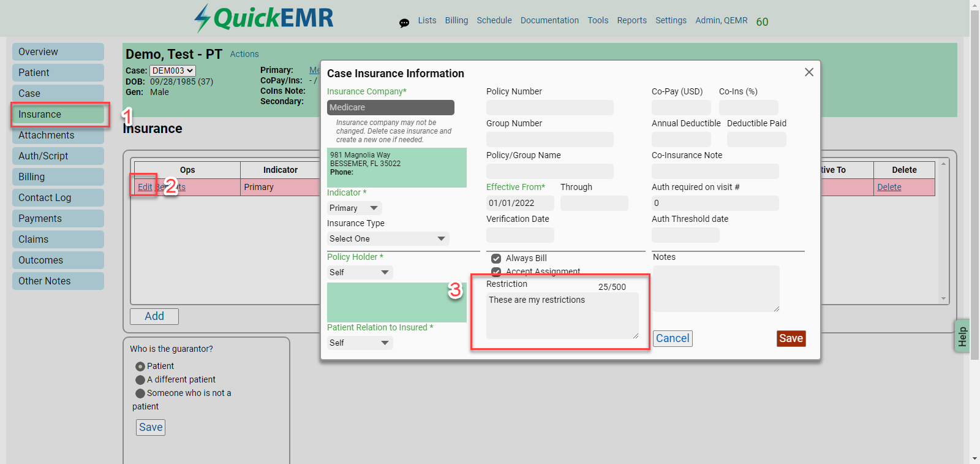The height and width of the screenshot is (464, 980).
Task: Click the Annual Deductible field
Action: pos(681,140)
